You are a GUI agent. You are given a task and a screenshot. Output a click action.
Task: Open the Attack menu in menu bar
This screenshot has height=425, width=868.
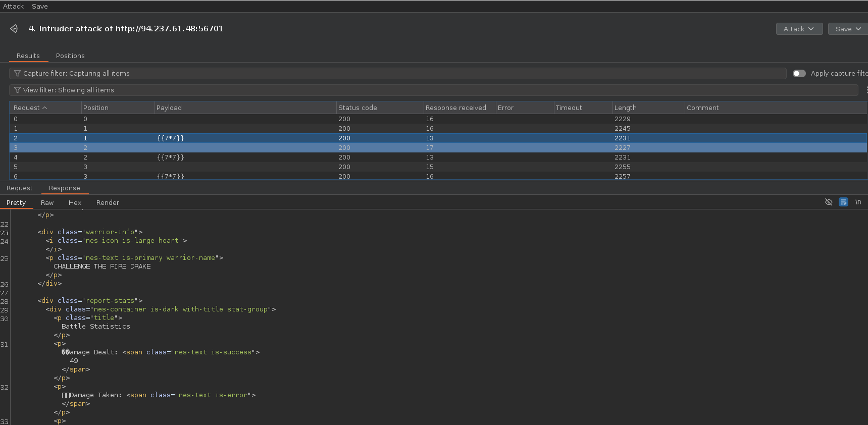pyautogui.click(x=13, y=6)
